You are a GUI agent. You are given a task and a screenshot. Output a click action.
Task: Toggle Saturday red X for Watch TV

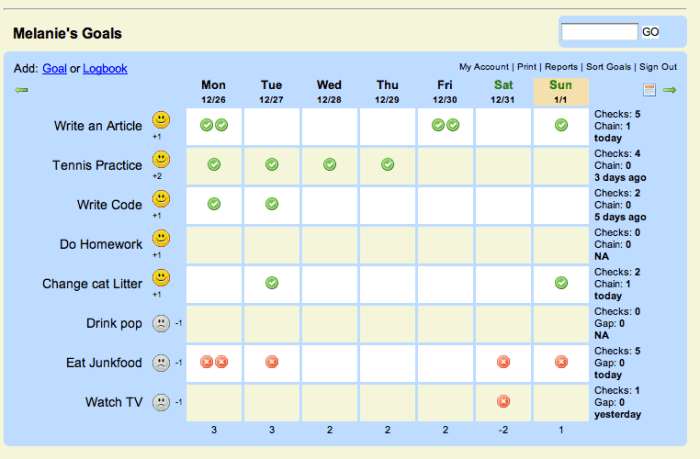point(503,401)
